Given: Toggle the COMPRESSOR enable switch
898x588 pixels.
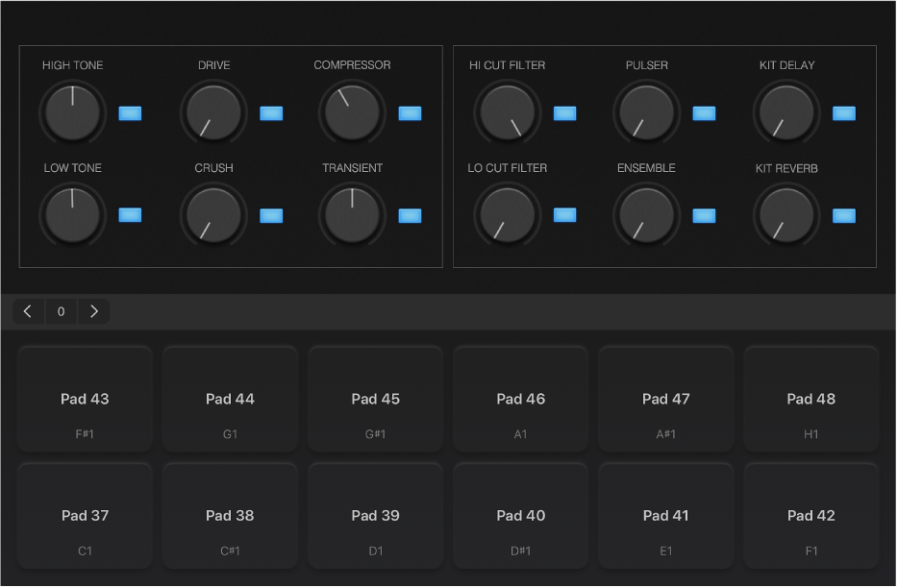Looking at the screenshot, I should (410, 113).
